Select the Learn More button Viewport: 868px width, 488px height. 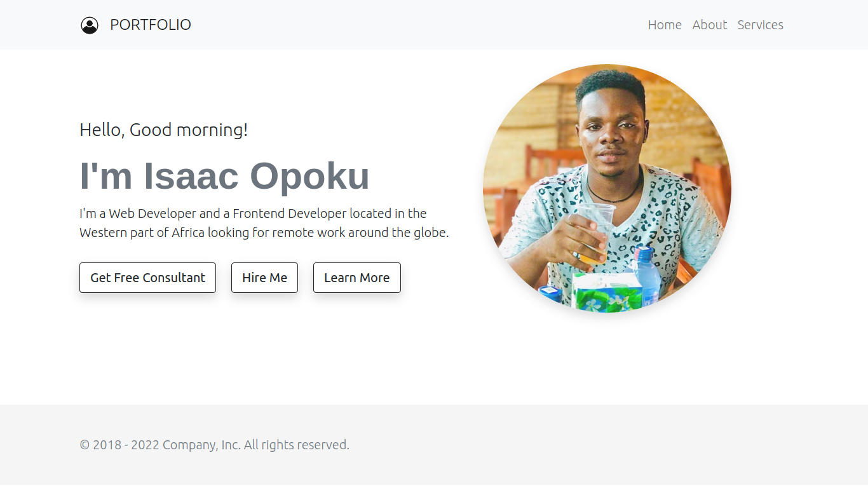coord(356,278)
